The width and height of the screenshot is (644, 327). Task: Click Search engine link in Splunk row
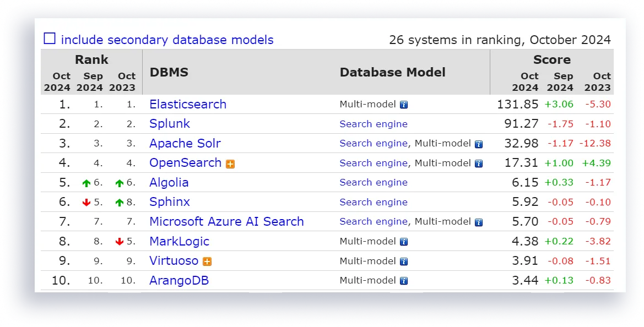[374, 124]
